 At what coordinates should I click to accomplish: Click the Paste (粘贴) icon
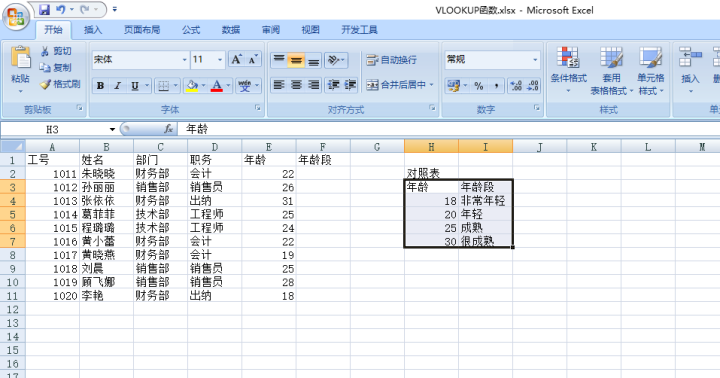pyautogui.click(x=20, y=58)
